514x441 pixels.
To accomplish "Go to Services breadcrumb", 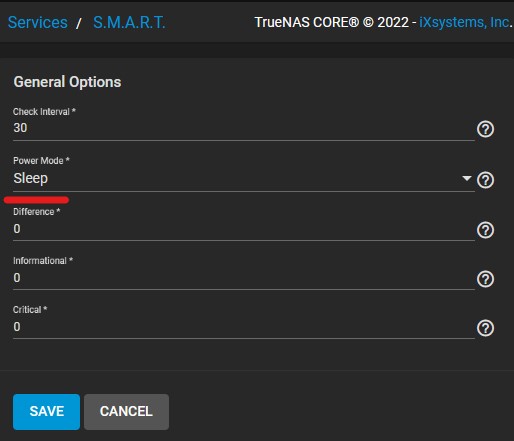I will [38, 23].
